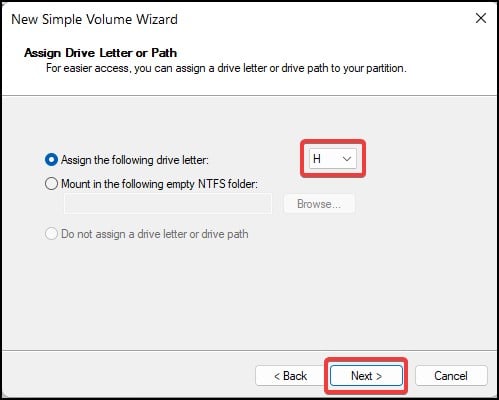499x400 pixels.
Task: Click the empty NTFS folder path field
Action: [x=168, y=204]
